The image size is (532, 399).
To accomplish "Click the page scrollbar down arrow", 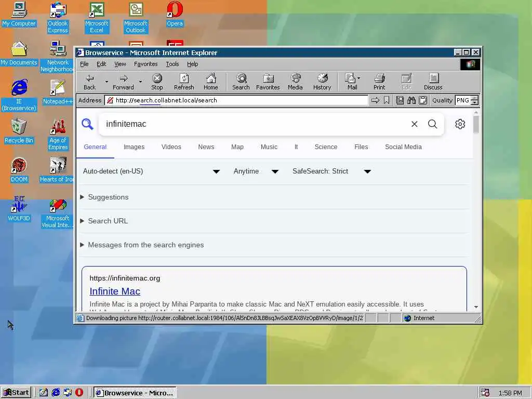I will [x=476, y=307].
